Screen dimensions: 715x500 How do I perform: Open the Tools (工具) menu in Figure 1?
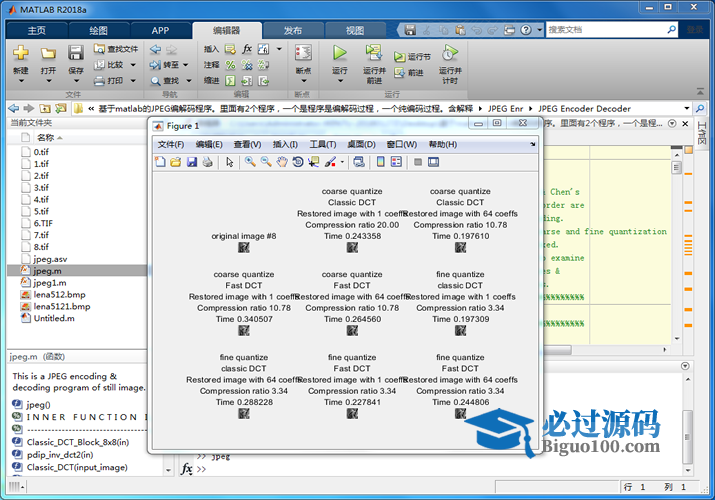[322, 145]
